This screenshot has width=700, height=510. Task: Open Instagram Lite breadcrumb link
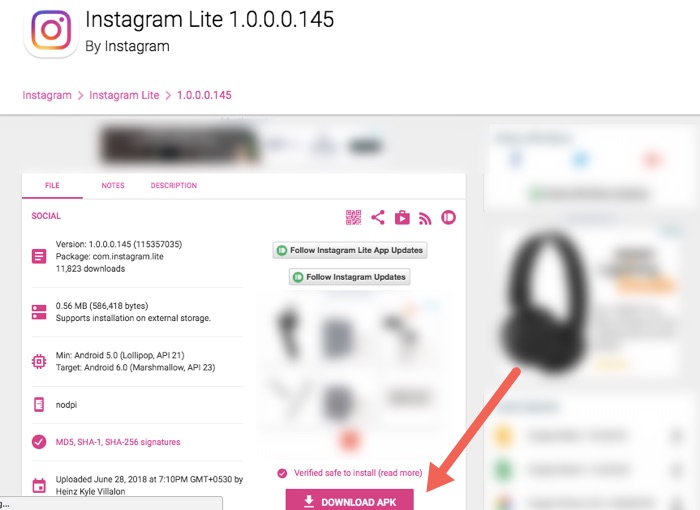coord(124,95)
